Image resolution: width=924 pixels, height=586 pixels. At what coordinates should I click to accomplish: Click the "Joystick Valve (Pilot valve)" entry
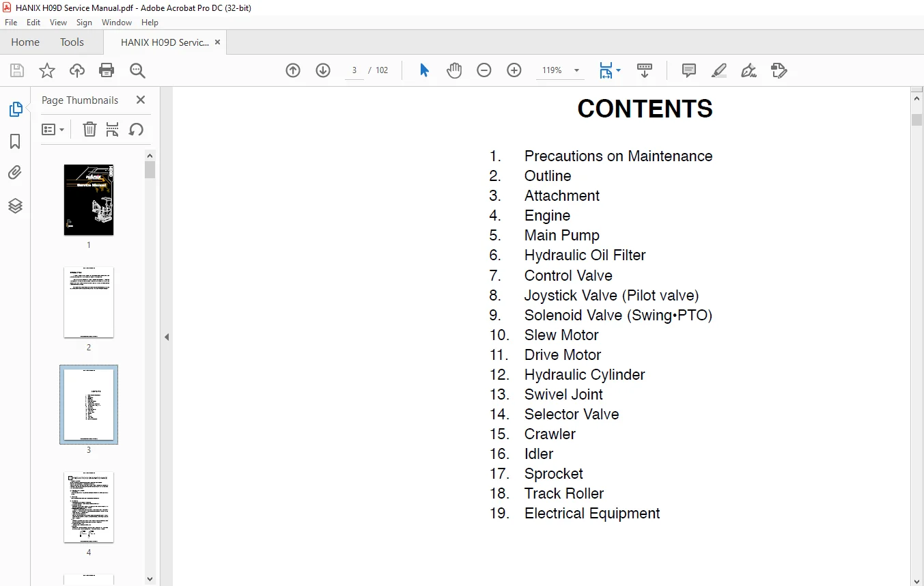[611, 296]
